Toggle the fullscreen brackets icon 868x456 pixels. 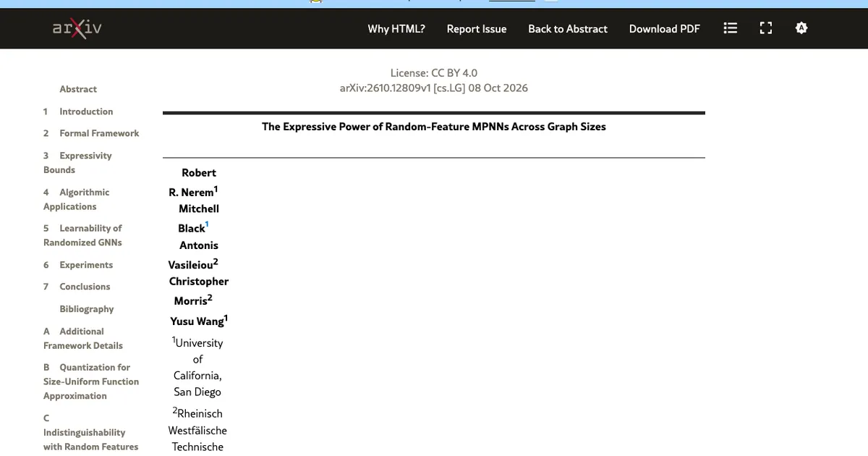point(766,28)
